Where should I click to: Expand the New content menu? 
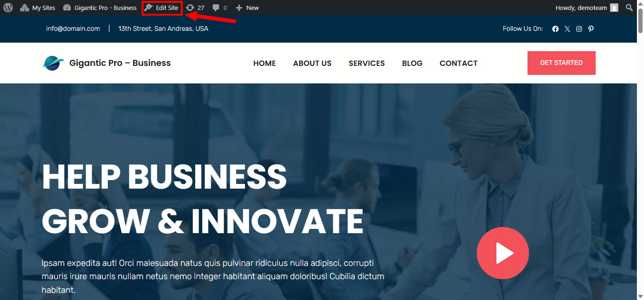coord(247,8)
